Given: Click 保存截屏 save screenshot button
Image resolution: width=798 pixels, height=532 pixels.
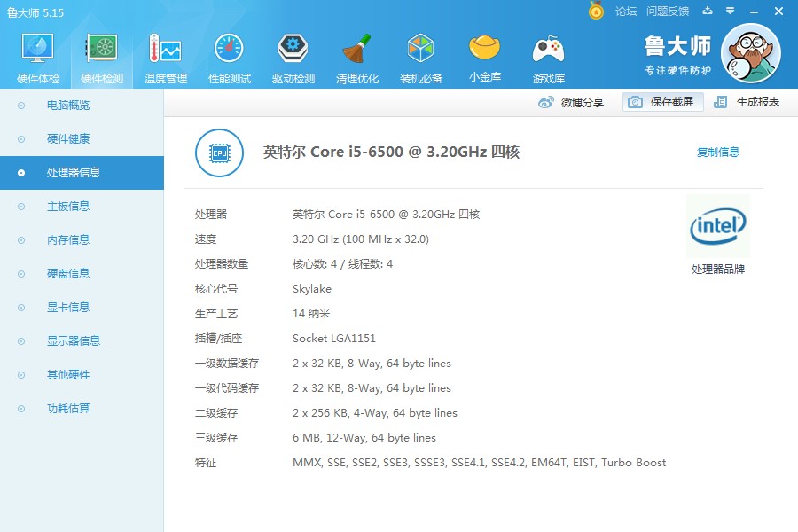Looking at the screenshot, I should [662, 102].
